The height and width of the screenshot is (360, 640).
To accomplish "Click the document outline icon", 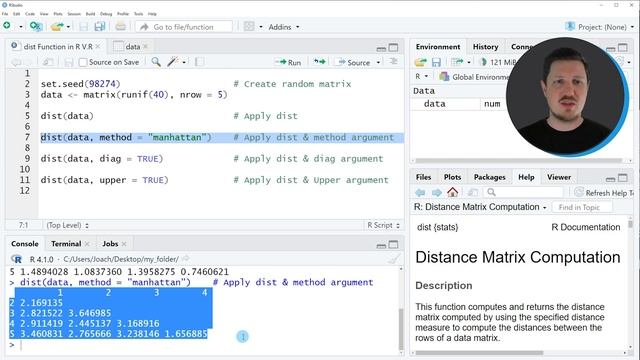I will coord(393,62).
